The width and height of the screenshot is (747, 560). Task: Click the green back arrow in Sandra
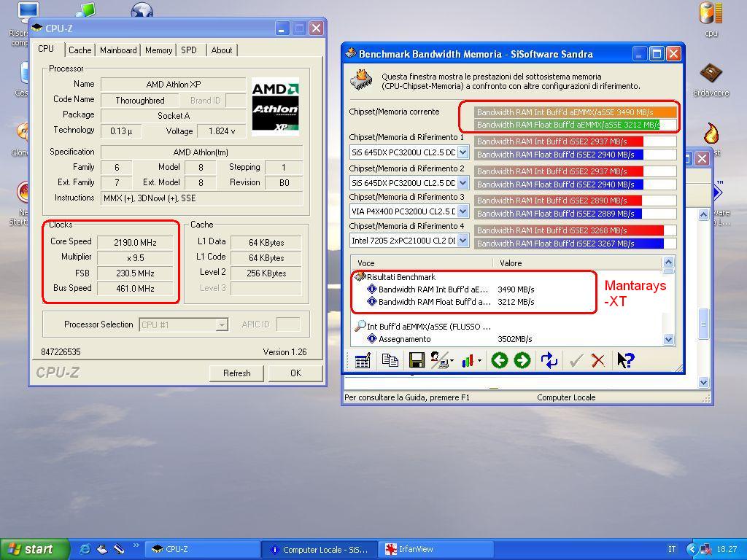pyautogui.click(x=499, y=360)
